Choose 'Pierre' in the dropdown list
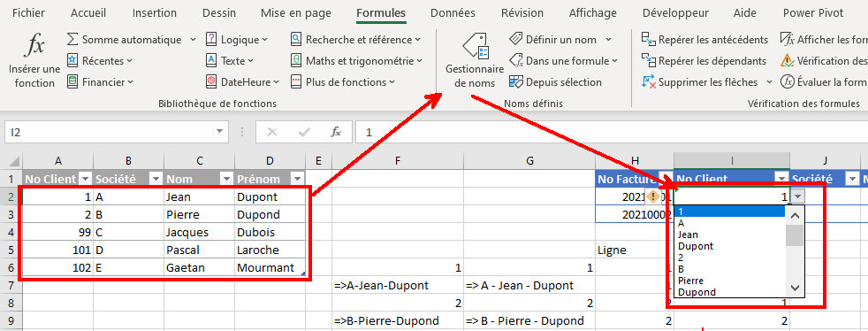The image size is (868, 331). pos(729,281)
